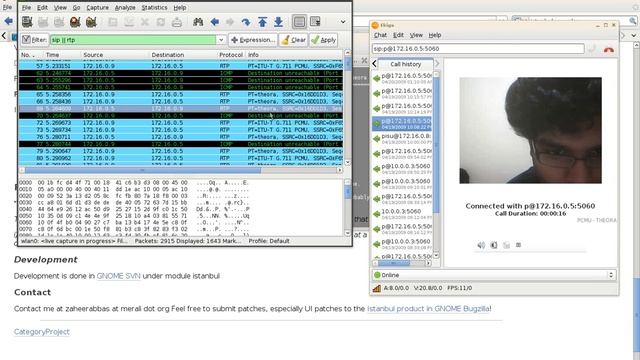The image size is (640, 360).
Task: Sort packets by No. column
Action: [x=31, y=55]
